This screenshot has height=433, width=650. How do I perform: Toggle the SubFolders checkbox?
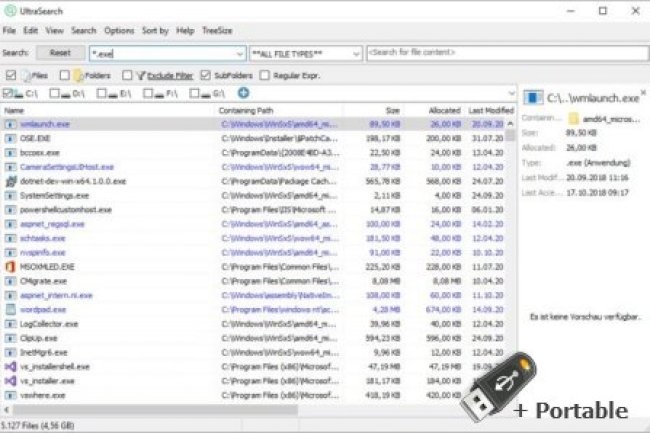coord(206,75)
